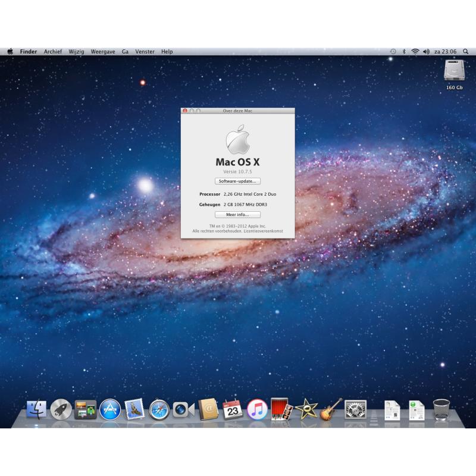Click processor value 2,26 GHz Intel Core 2 Duo
The height and width of the screenshot is (476, 476).
250,194
